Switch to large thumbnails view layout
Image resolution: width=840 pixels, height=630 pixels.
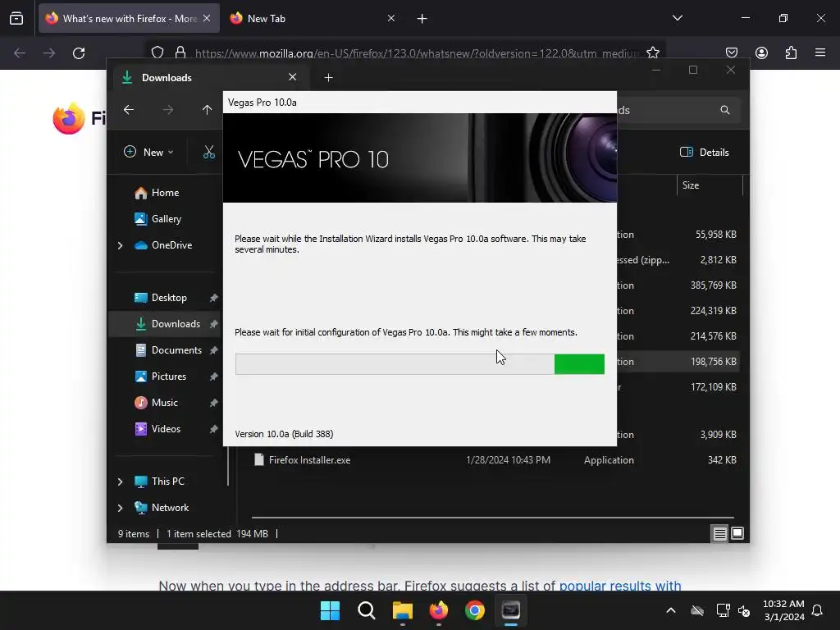737,533
